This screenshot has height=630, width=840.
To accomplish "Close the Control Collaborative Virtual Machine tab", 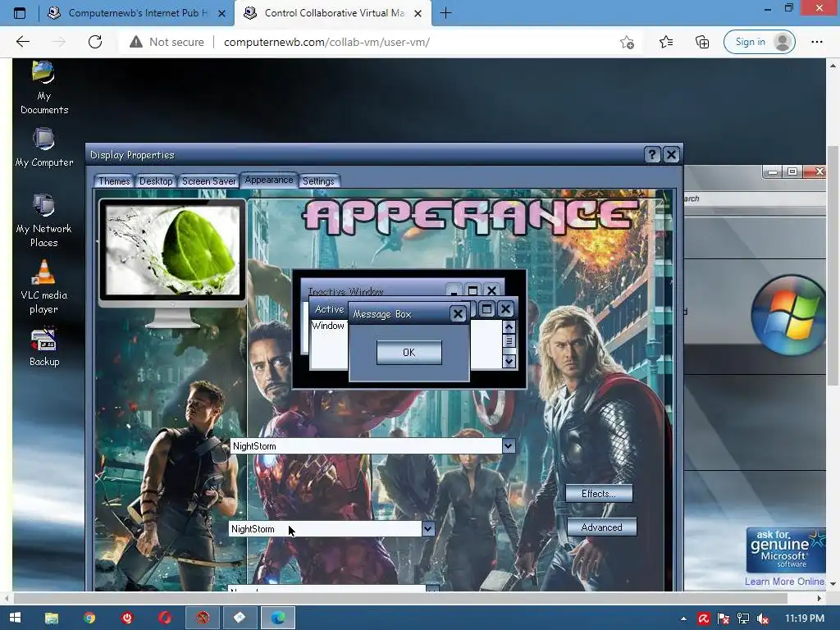I will click(418, 13).
